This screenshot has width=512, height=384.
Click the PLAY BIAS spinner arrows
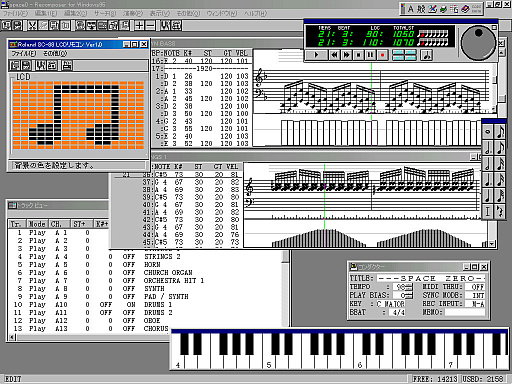click(409, 295)
